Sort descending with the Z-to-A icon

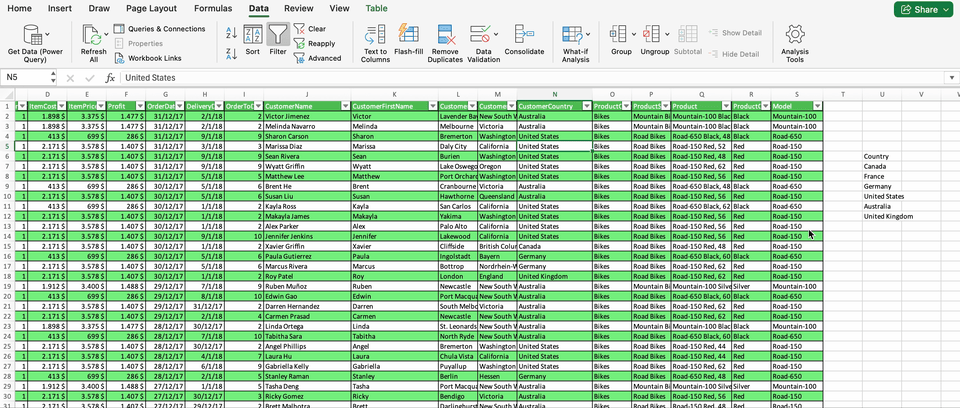(231, 51)
